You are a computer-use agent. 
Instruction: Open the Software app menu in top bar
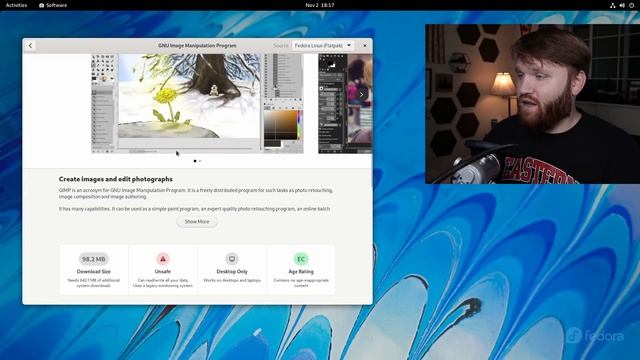[53, 5]
